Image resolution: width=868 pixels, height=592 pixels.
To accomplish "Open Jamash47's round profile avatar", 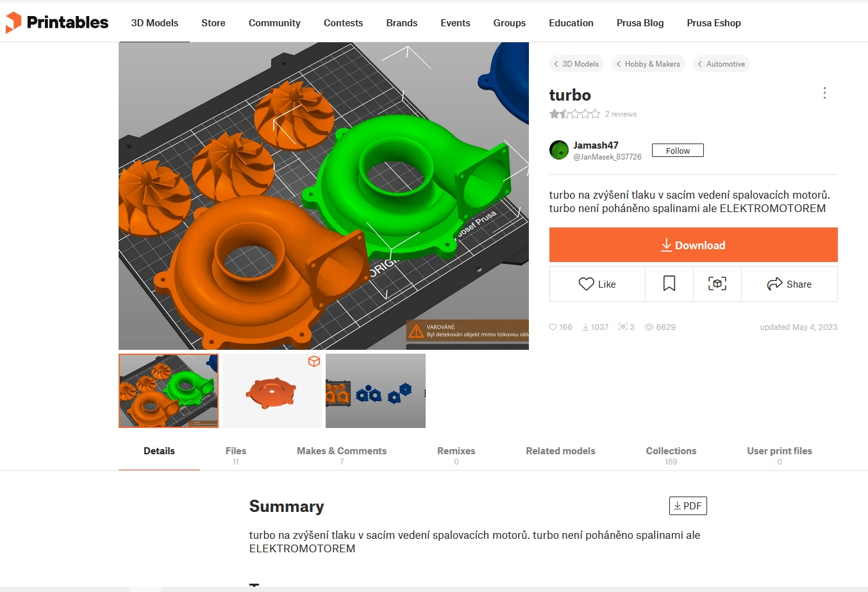I will click(x=559, y=150).
